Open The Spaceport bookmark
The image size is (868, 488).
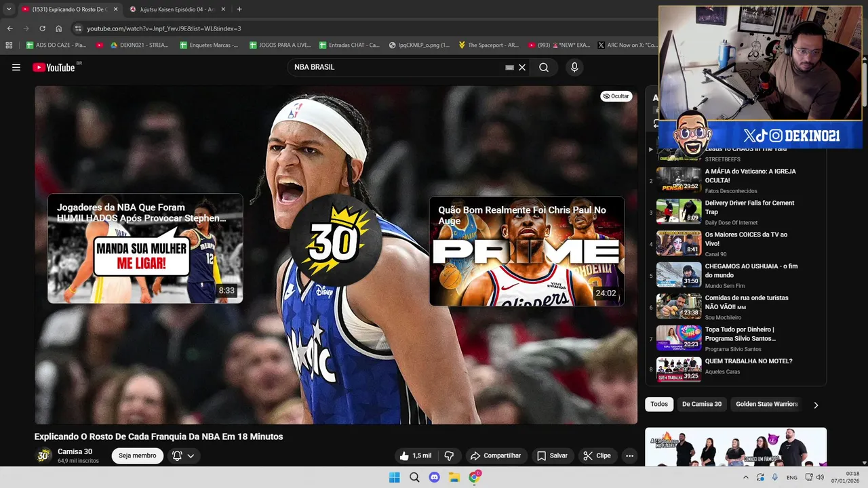click(488, 45)
